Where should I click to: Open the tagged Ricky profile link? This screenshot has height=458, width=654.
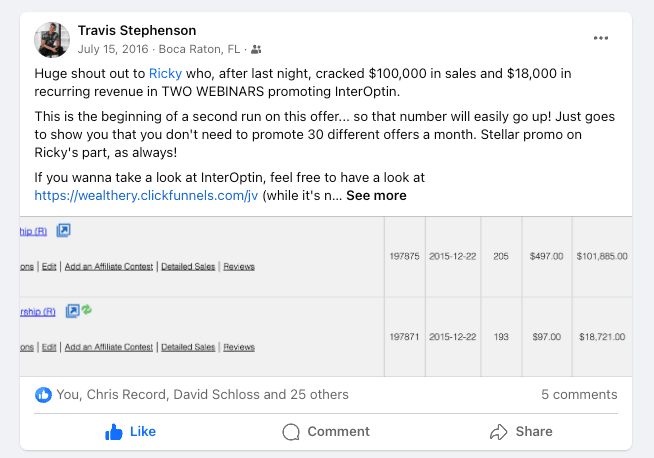(165, 73)
